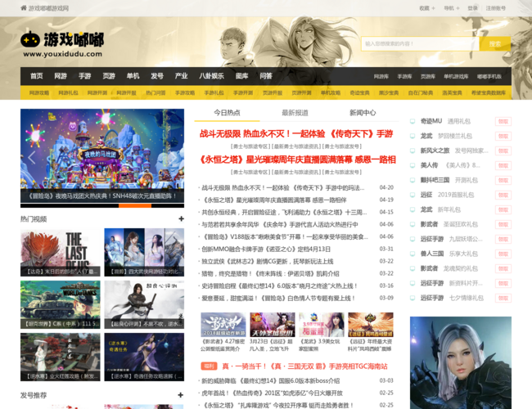This screenshot has height=409, width=532.
Task: Click plus icon beside 热门视频 heading
Action: click(x=181, y=219)
